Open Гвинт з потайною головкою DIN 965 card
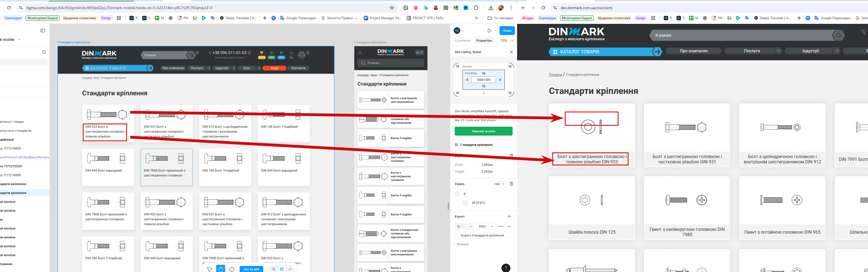The height and width of the screenshot is (272, 868). coord(782,208)
